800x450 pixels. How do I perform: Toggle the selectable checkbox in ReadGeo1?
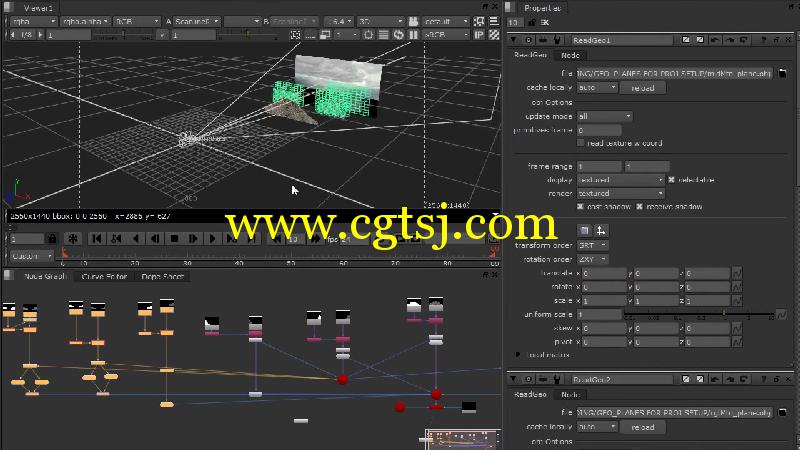671,180
